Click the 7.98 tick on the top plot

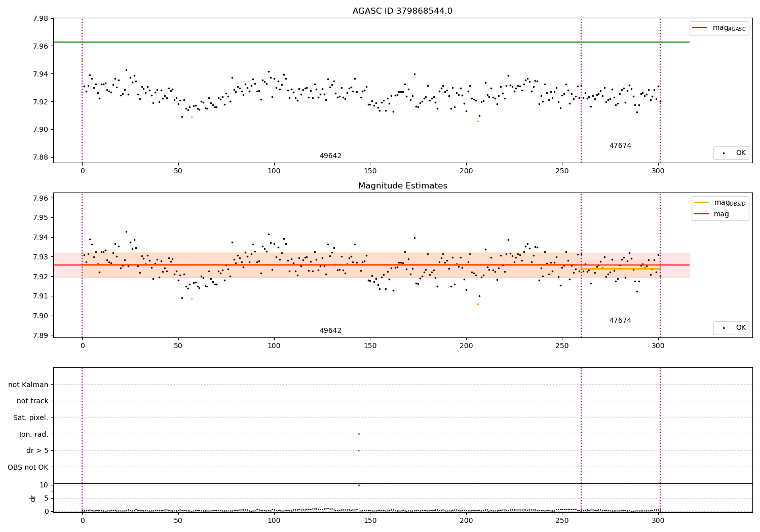(40, 18)
